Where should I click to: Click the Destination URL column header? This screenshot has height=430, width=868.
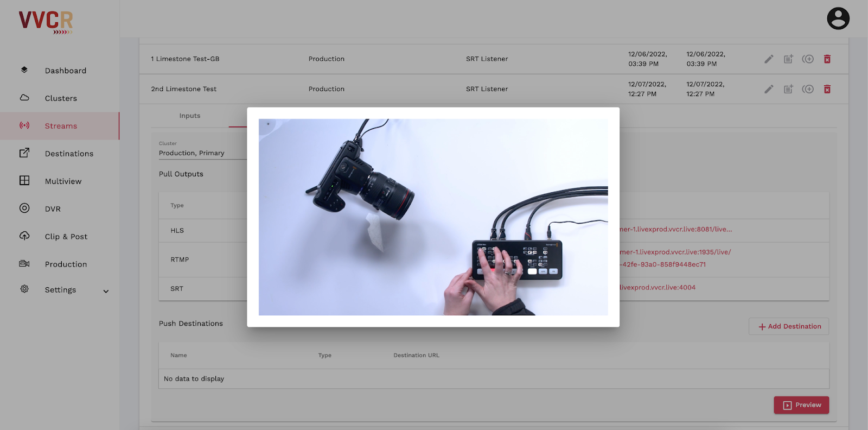coord(416,355)
